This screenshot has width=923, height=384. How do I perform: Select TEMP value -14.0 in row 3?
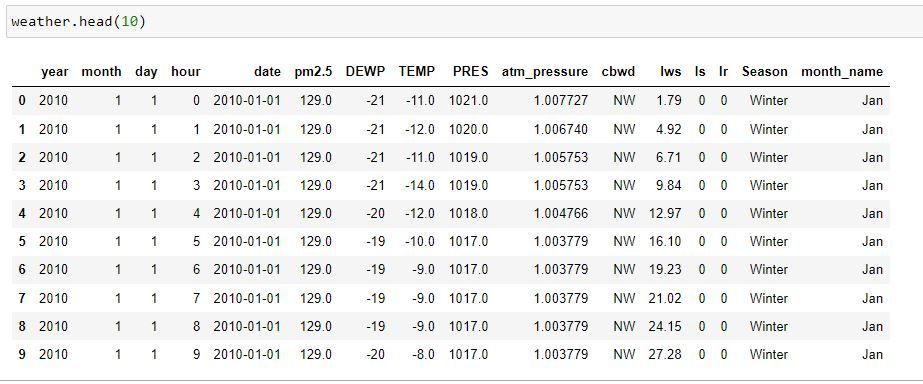[420, 186]
